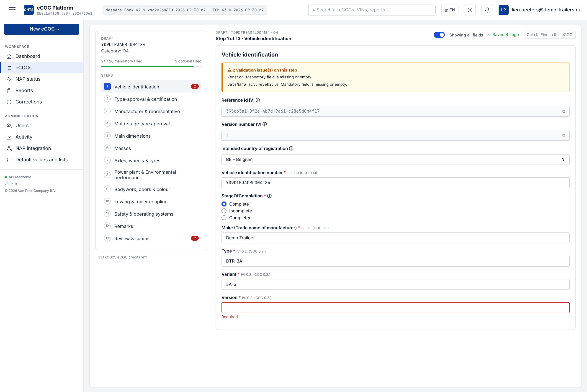The height and width of the screenshot is (392, 587).
Task: Click the LP user avatar
Action: pos(503,10)
